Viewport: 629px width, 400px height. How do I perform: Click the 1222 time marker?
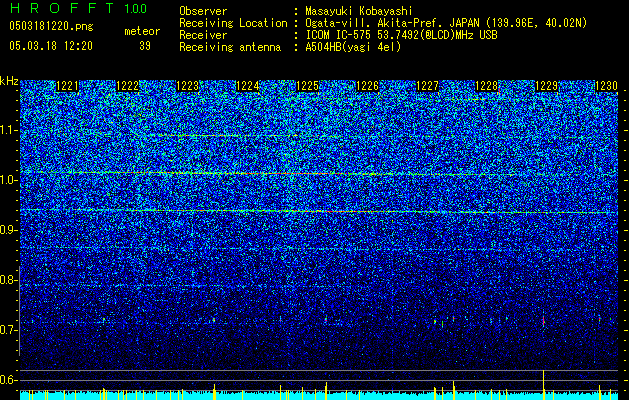tap(127, 86)
